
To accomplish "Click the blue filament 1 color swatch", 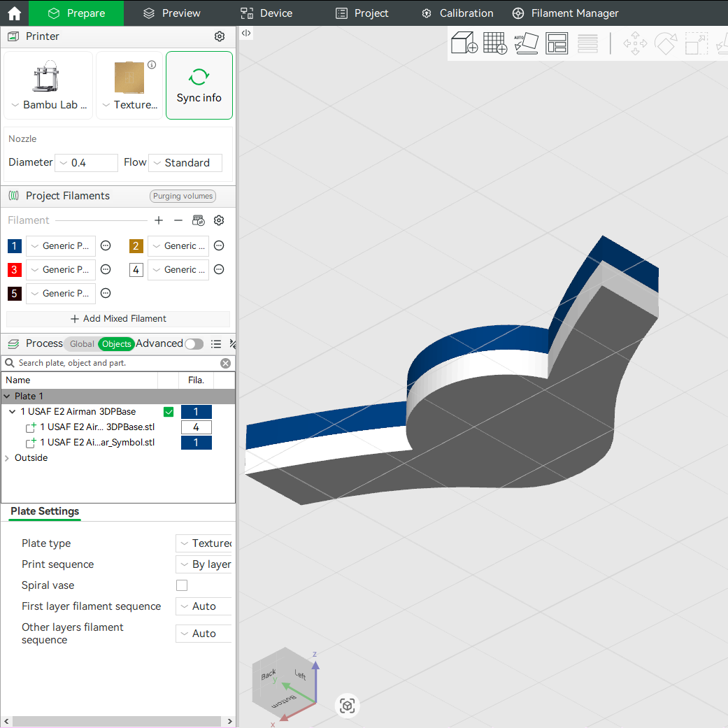I will 15,245.
